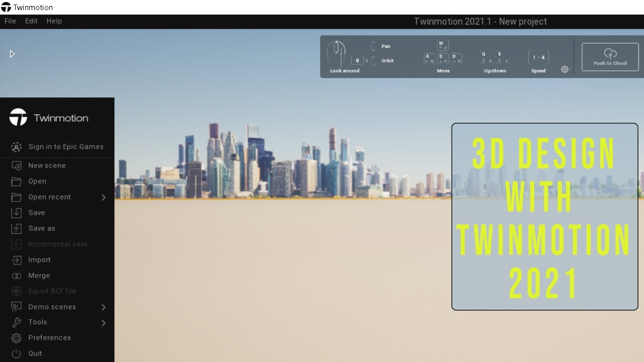Click the Tools wrench icon
Image resolution: width=644 pixels, height=362 pixels.
point(17,322)
